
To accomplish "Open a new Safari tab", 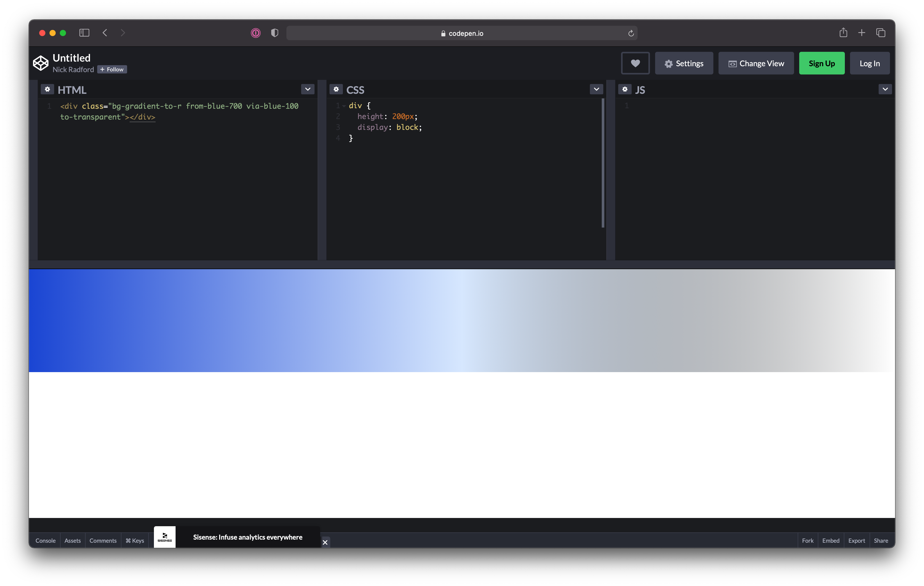I will [862, 33].
